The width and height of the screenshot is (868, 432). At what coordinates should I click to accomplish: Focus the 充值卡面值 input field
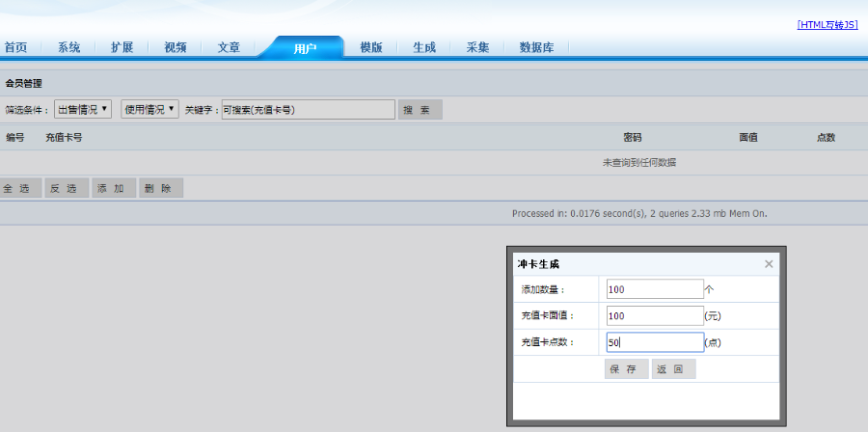click(x=655, y=316)
